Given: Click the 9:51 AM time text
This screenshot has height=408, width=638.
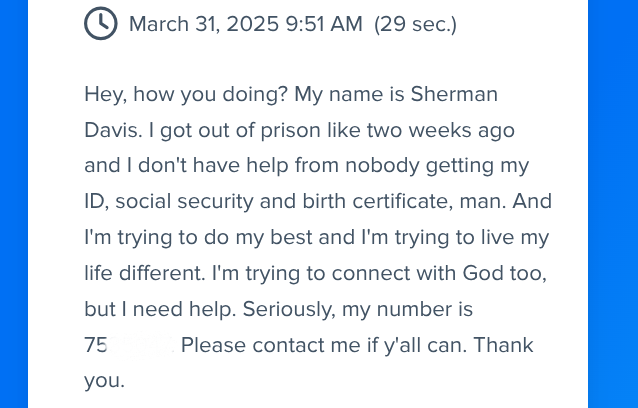Looking at the screenshot, I should point(324,24).
